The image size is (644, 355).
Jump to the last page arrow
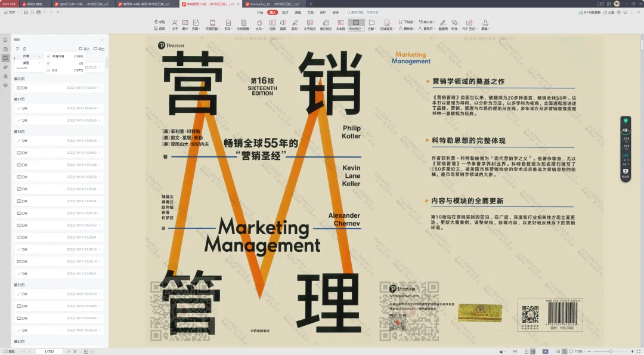[x=75, y=351]
